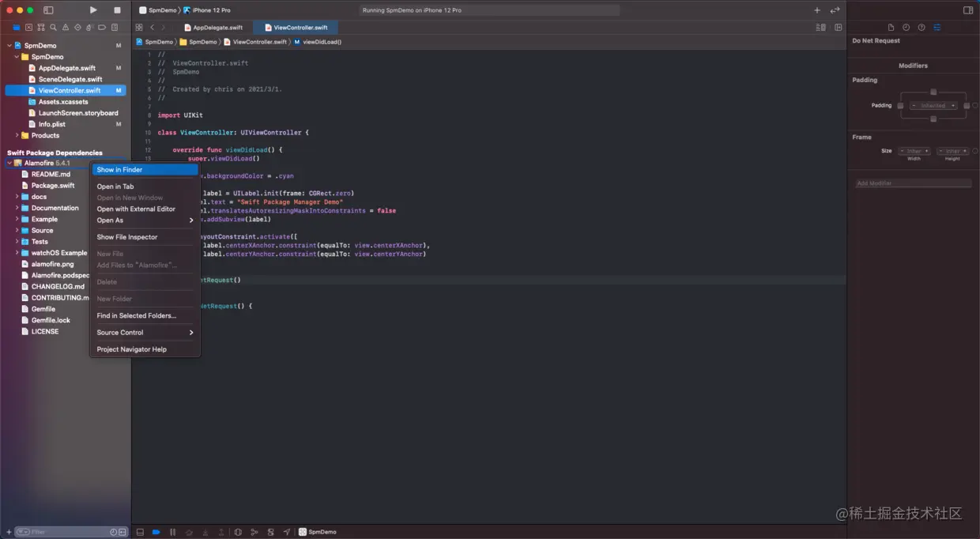Click the circle next to Padding

[x=975, y=105]
